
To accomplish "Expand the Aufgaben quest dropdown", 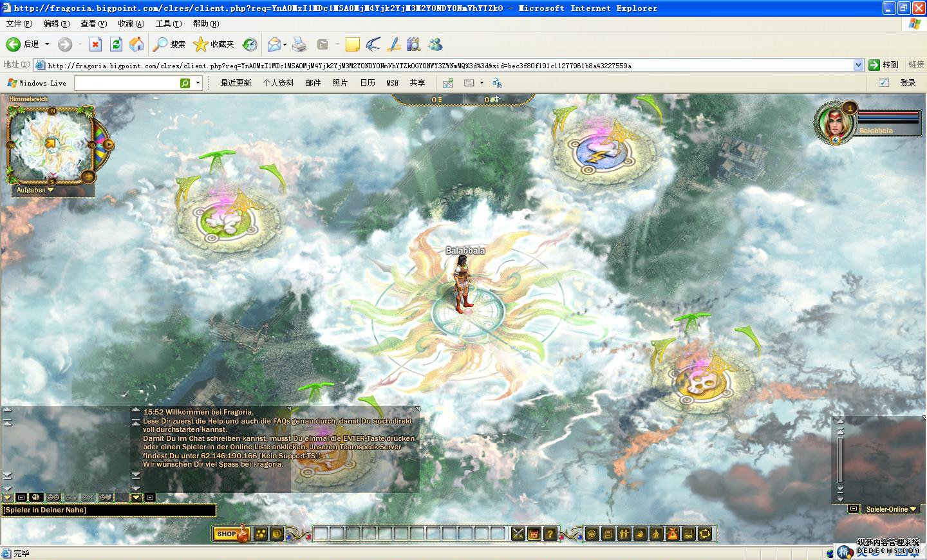I will [x=35, y=190].
